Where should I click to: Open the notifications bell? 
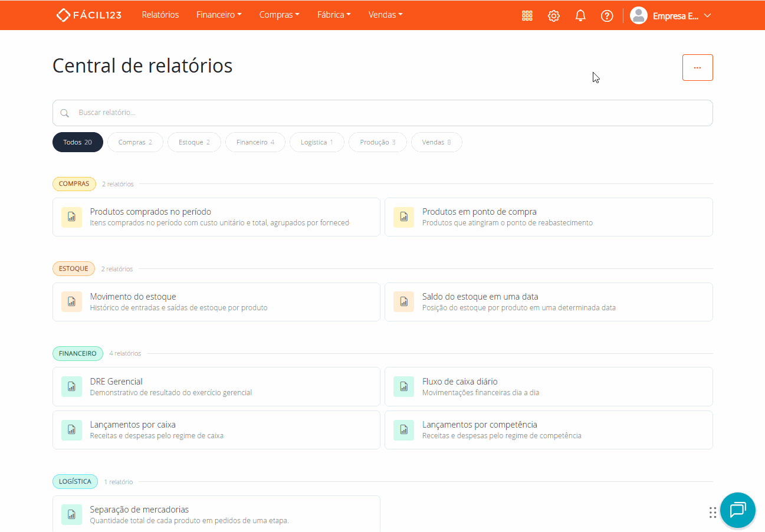[x=580, y=16]
